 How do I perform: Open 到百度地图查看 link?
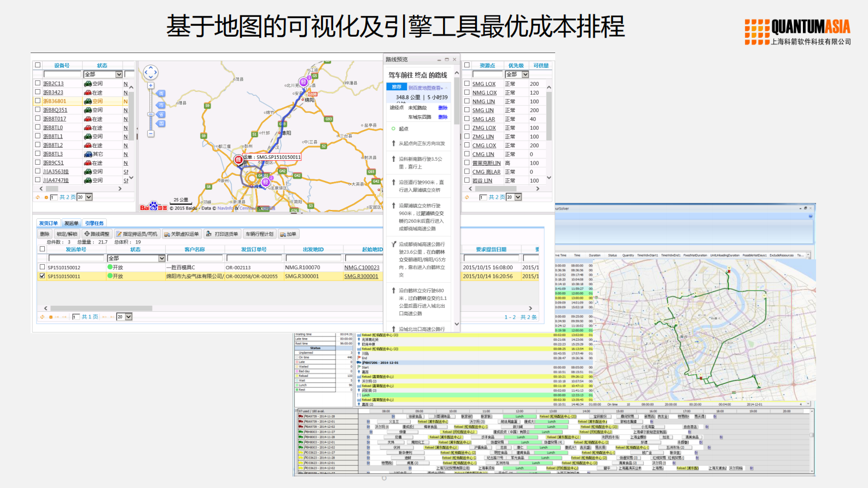[424, 88]
